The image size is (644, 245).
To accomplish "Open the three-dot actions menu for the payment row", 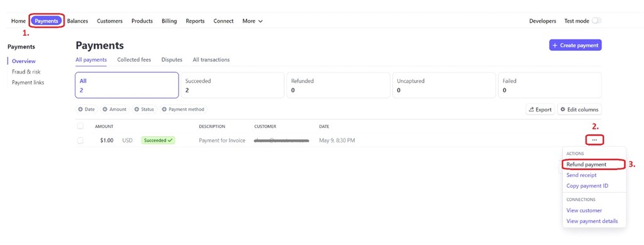I will coord(594,140).
